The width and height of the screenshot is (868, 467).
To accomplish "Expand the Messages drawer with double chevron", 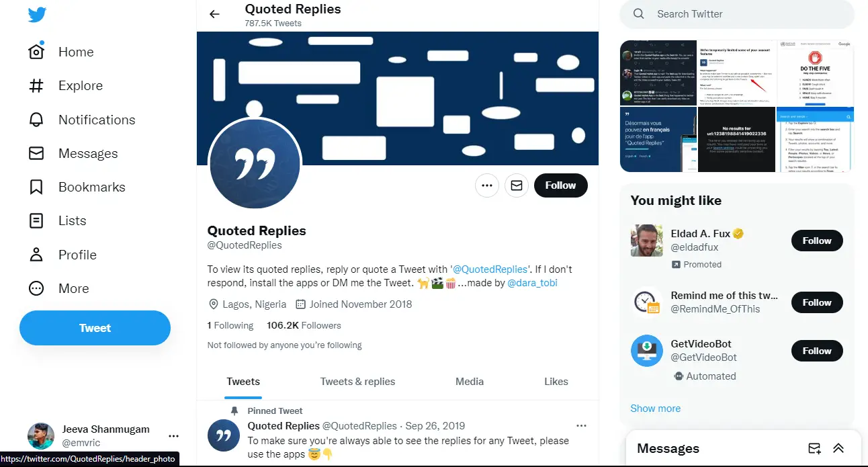I will pyautogui.click(x=838, y=448).
